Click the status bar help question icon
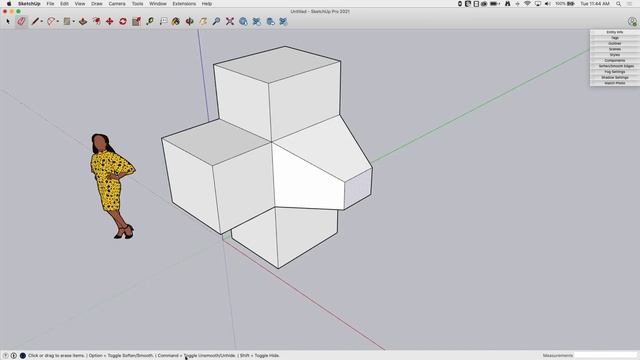This screenshot has height=360, width=640. [x=6, y=356]
